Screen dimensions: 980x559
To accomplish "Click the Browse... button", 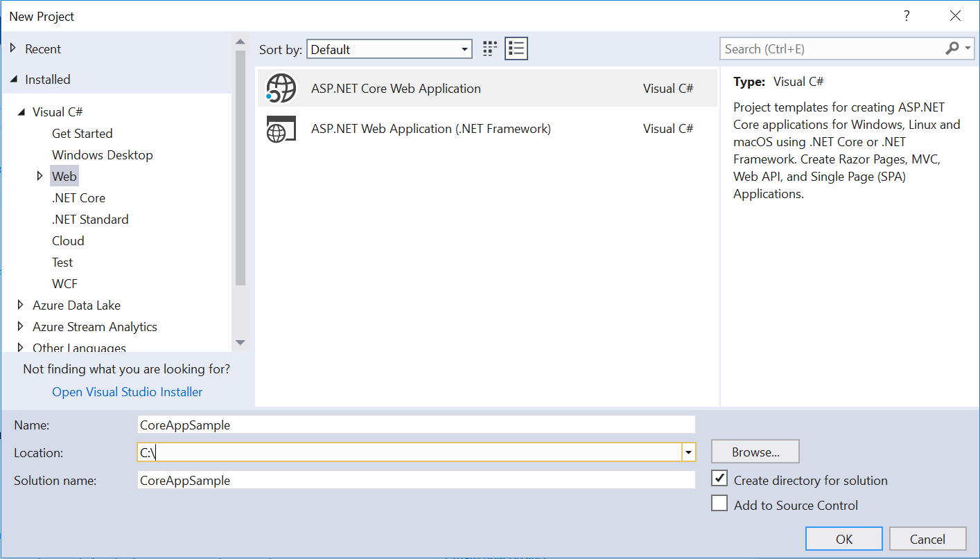I will click(755, 452).
